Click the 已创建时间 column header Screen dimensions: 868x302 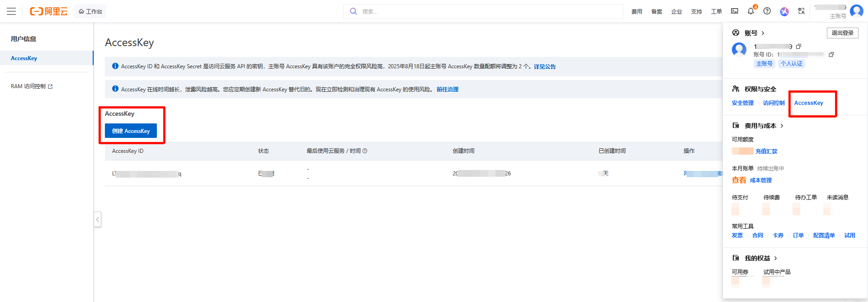(x=612, y=151)
